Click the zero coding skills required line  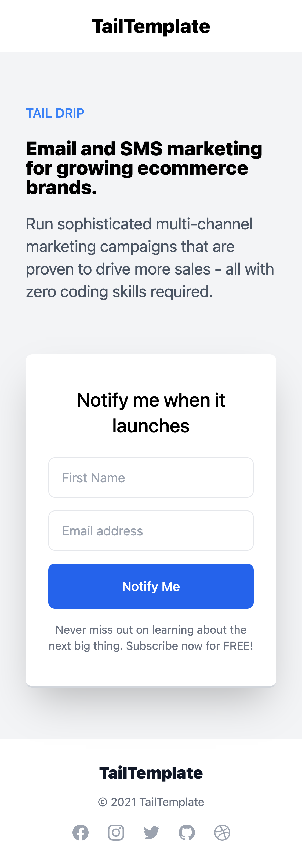click(x=119, y=292)
